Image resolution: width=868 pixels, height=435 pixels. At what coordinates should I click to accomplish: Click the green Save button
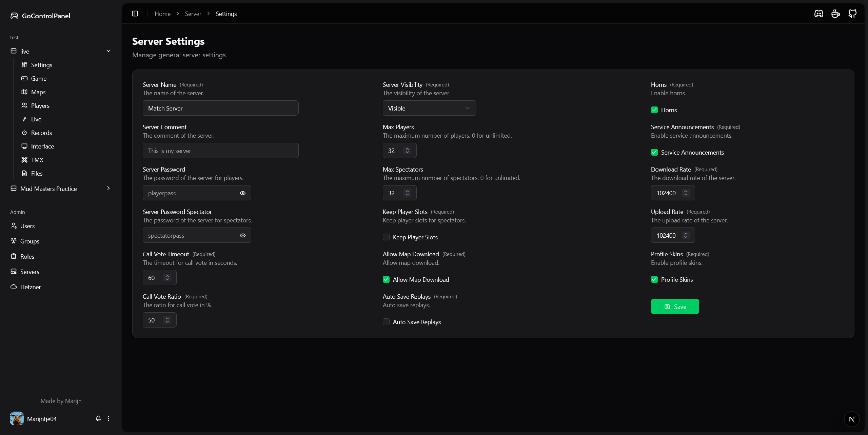click(675, 307)
